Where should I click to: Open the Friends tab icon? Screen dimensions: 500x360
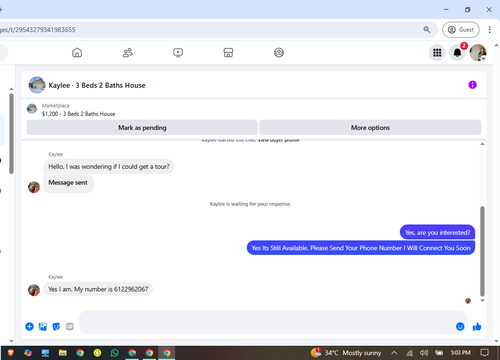pos(128,53)
